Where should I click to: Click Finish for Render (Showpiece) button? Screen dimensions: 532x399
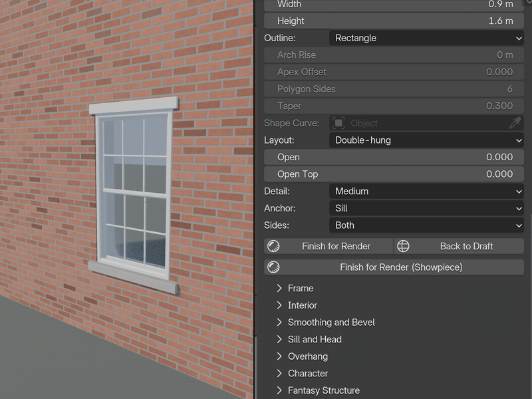(394, 267)
